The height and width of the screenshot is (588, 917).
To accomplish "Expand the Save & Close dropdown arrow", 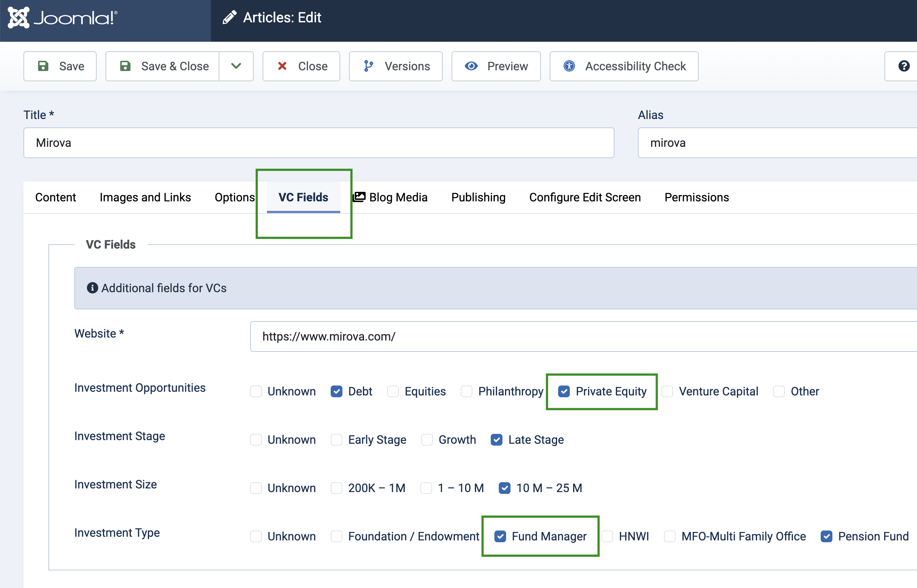I will 236,66.
